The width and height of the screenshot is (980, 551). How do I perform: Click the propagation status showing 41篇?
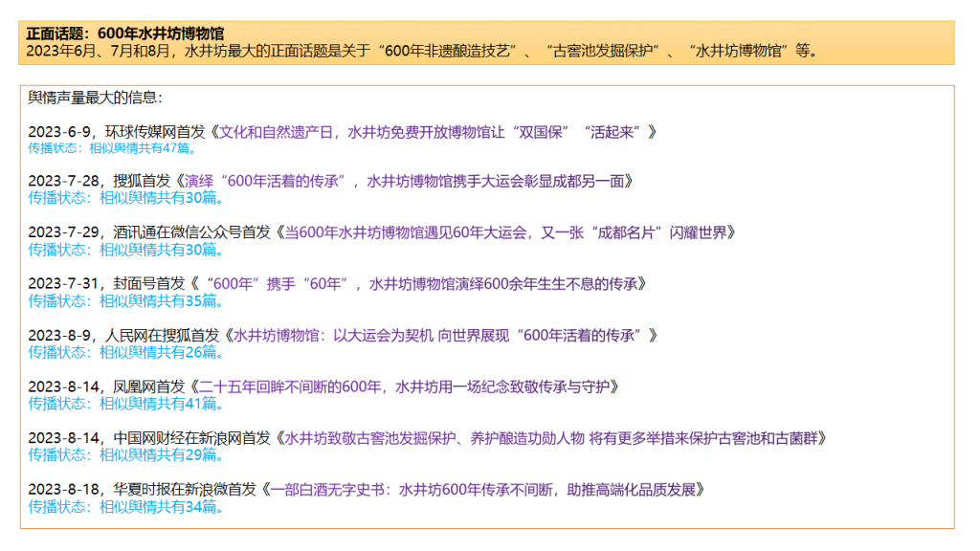point(124,404)
